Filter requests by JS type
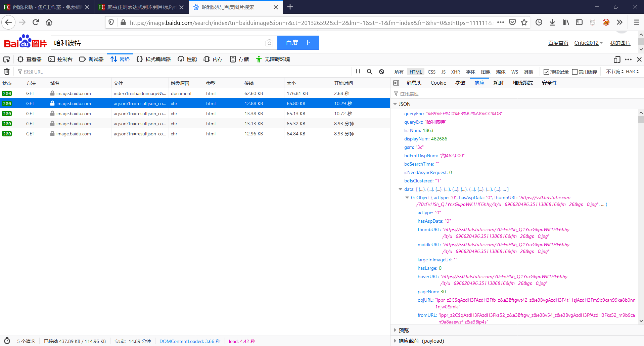The width and height of the screenshot is (644, 346). pyautogui.click(x=443, y=72)
